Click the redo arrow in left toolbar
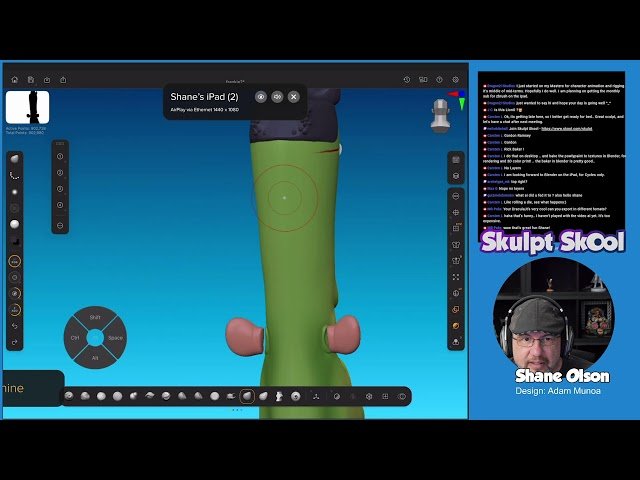640x480 pixels. click(15, 342)
